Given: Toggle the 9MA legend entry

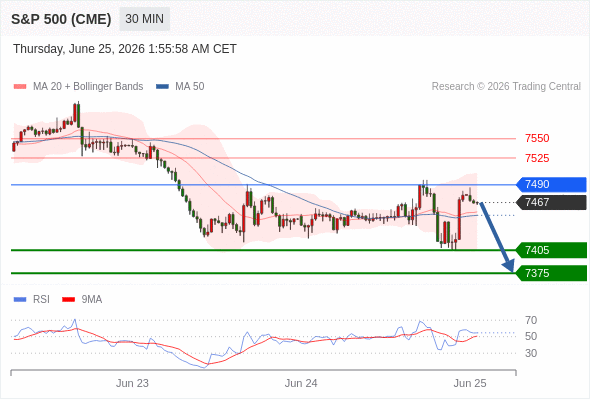Looking at the screenshot, I should coord(82,300).
